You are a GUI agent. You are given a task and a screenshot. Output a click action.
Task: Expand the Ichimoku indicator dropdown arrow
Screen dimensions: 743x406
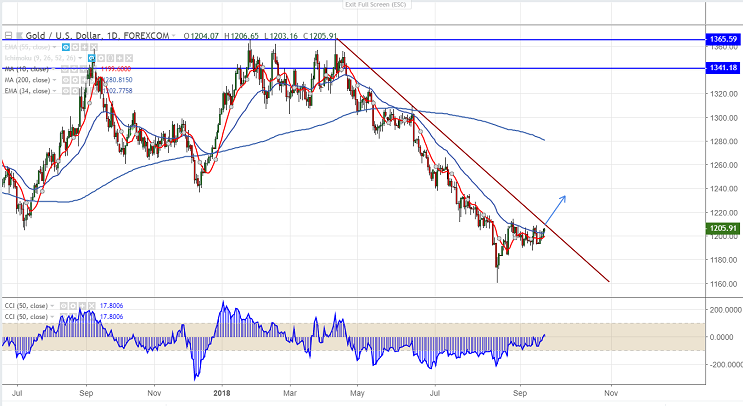point(80,58)
